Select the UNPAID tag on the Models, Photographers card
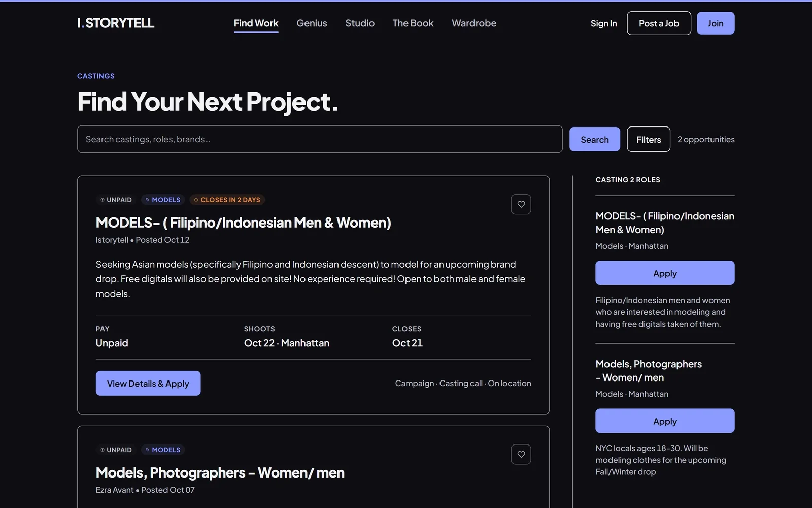The width and height of the screenshot is (812, 508). [x=116, y=450]
